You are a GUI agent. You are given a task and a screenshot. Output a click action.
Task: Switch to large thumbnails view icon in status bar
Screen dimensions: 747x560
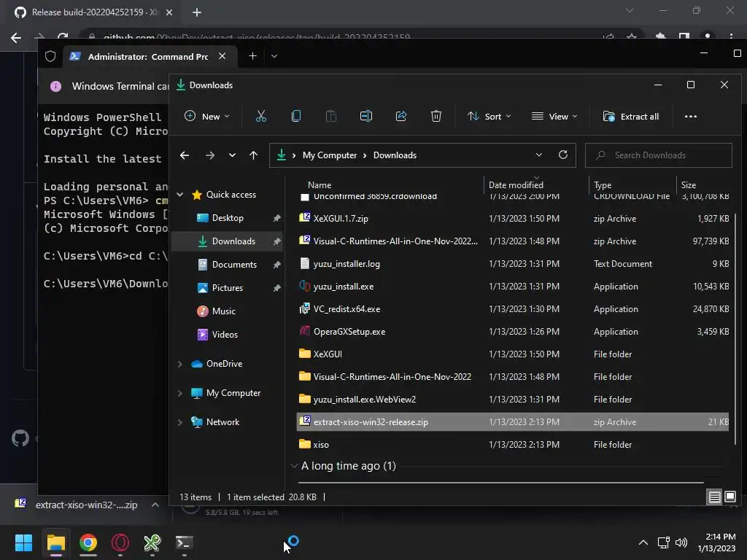[729, 497]
